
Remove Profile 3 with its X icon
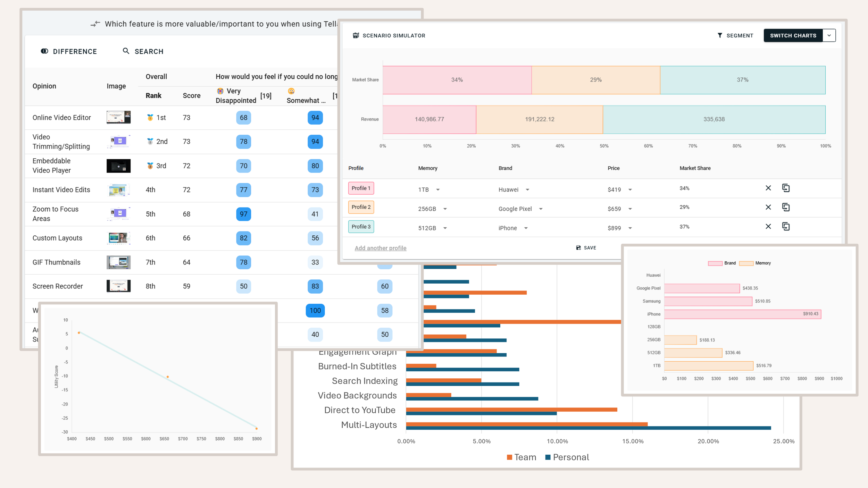click(x=768, y=227)
